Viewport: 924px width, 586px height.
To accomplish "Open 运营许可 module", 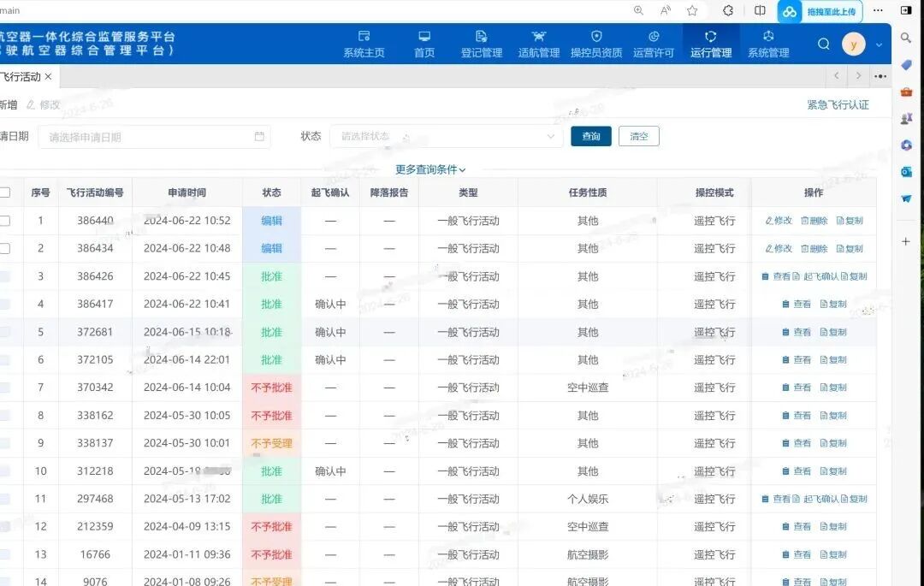I will point(654,44).
